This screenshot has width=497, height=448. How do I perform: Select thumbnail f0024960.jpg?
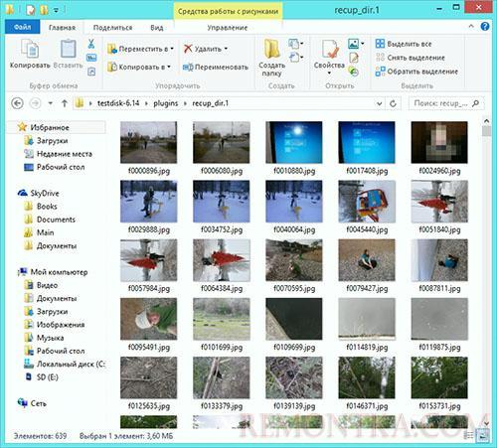(x=439, y=142)
